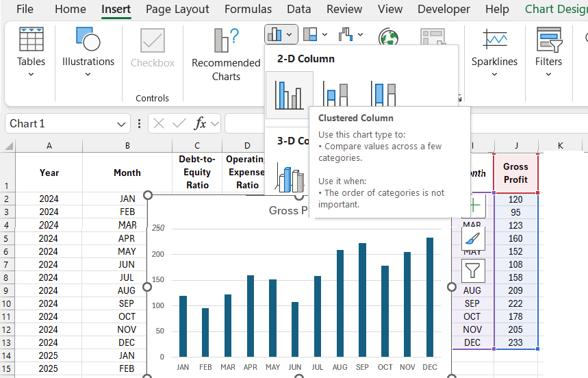Open Chart Filters funnel button
Screen dimensions: 588x378
tap(474, 271)
